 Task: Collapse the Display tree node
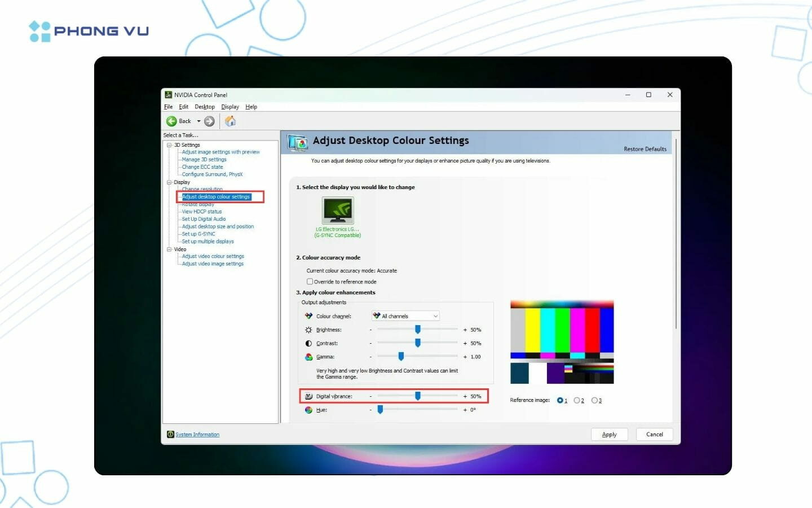(x=169, y=182)
